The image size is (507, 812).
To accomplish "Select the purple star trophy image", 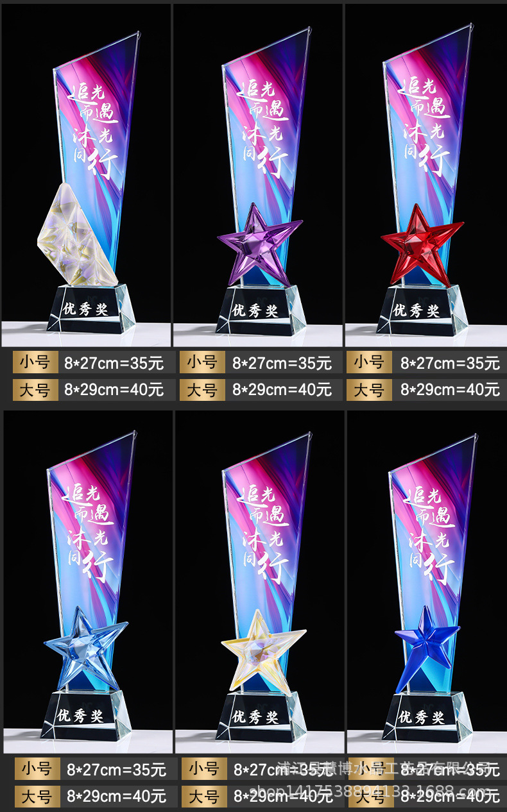I will [257, 174].
